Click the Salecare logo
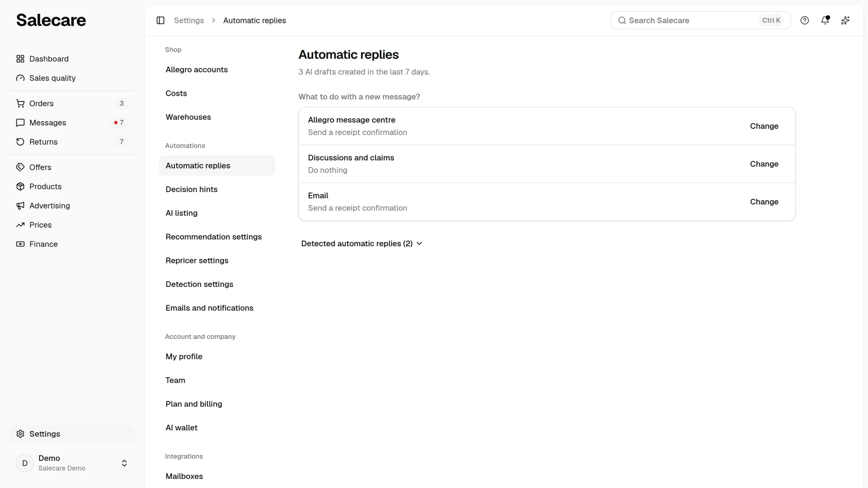The width and height of the screenshot is (868, 488). [51, 20]
